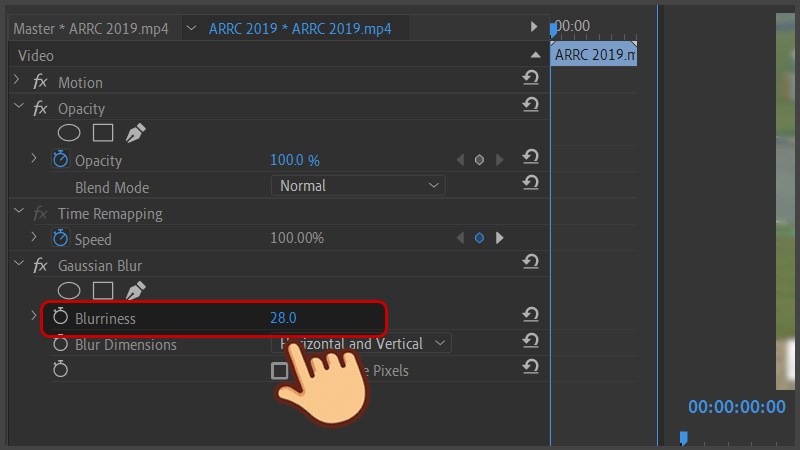The height and width of the screenshot is (450, 800).
Task: Add or remove Opacity keyframe
Action: (x=479, y=160)
